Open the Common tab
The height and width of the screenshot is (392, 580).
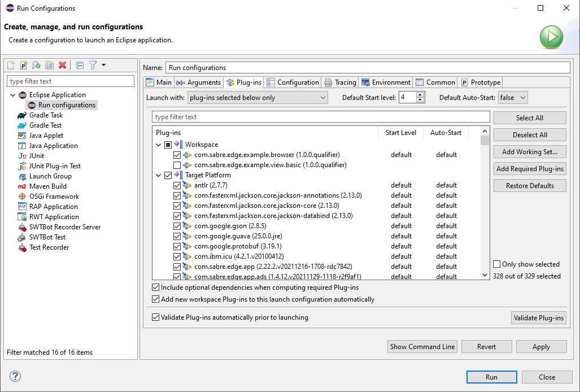coord(435,82)
